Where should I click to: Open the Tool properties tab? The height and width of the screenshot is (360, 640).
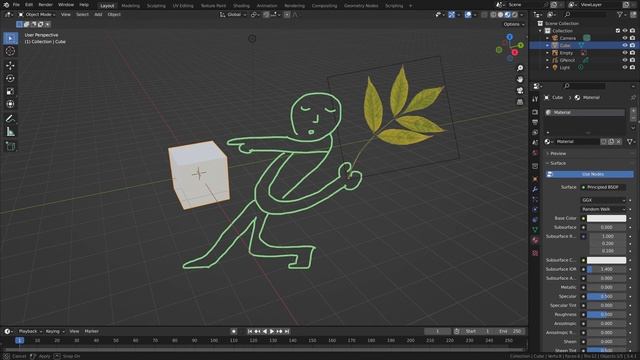point(535,99)
